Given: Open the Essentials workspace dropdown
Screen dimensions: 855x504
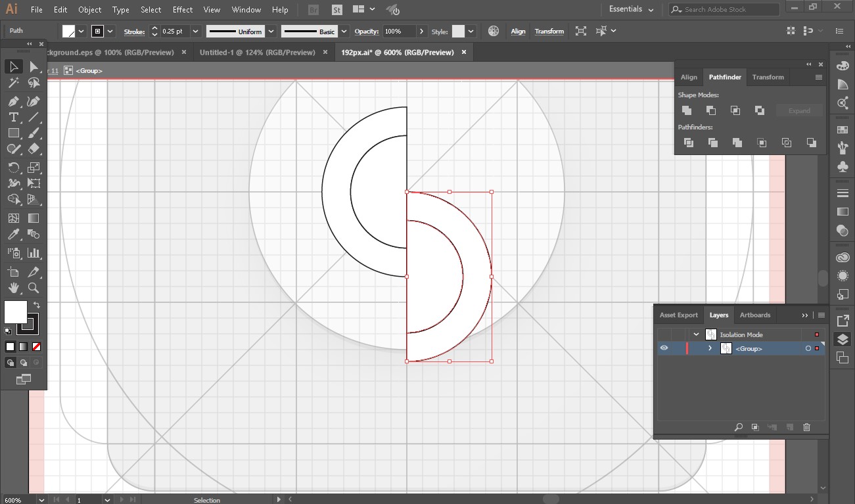Looking at the screenshot, I should pyautogui.click(x=631, y=10).
